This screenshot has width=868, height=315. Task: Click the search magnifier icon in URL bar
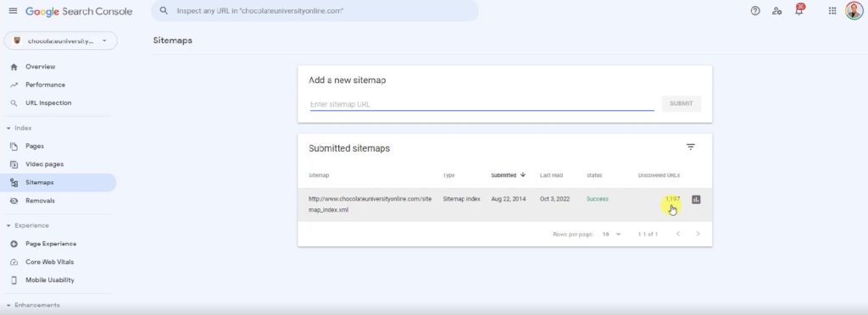pos(164,10)
